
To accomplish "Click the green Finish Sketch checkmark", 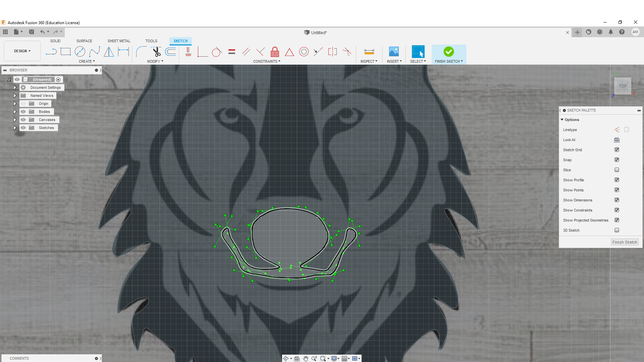I will [448, 52].
